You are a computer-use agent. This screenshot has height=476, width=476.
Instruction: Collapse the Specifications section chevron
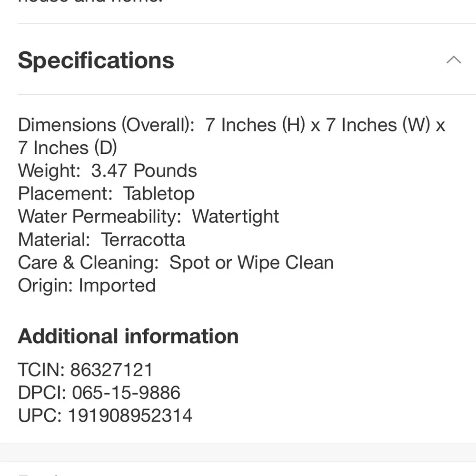pyautogui.click(x=454, y=60)
